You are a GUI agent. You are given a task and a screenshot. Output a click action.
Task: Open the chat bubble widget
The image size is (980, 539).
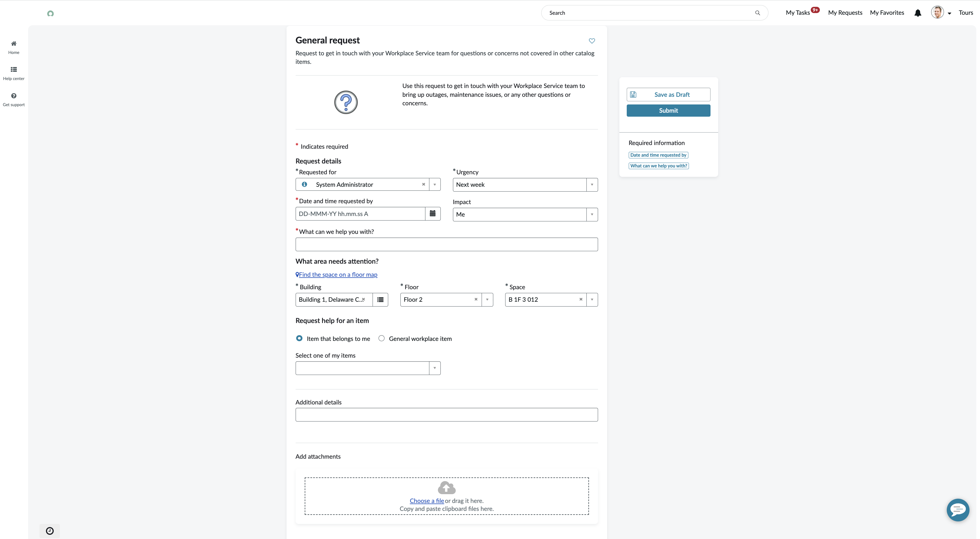(958, 510)
